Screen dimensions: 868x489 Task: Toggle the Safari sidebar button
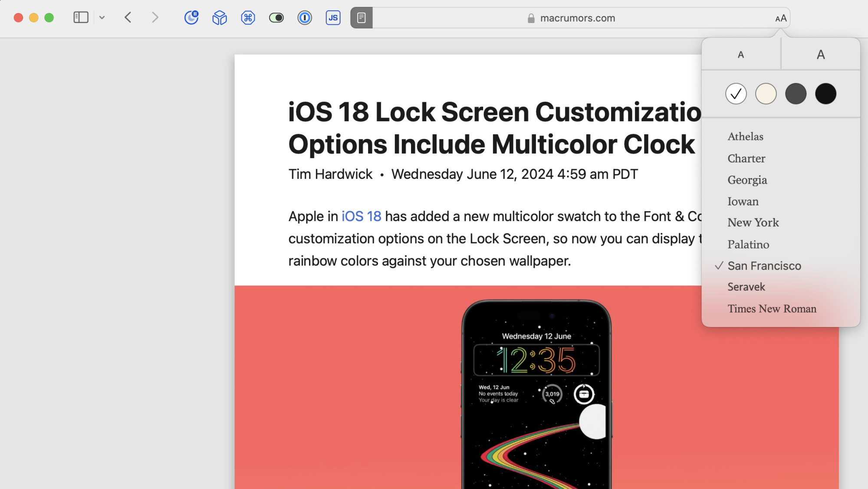81,17
